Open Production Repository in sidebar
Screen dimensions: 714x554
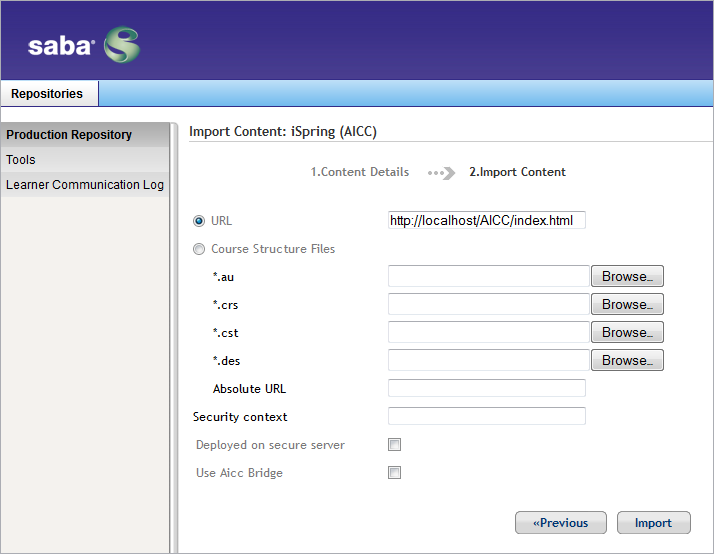pos(85,135)
